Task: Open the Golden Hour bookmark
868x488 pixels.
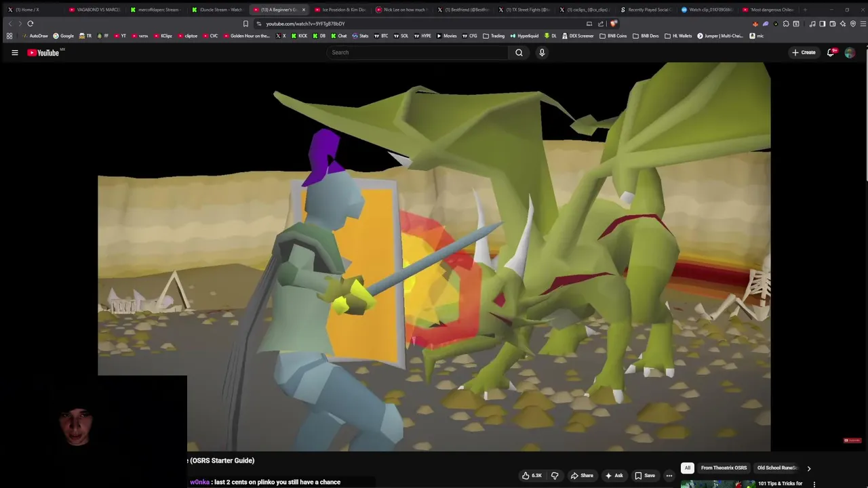Action: [x=247, y=36]
